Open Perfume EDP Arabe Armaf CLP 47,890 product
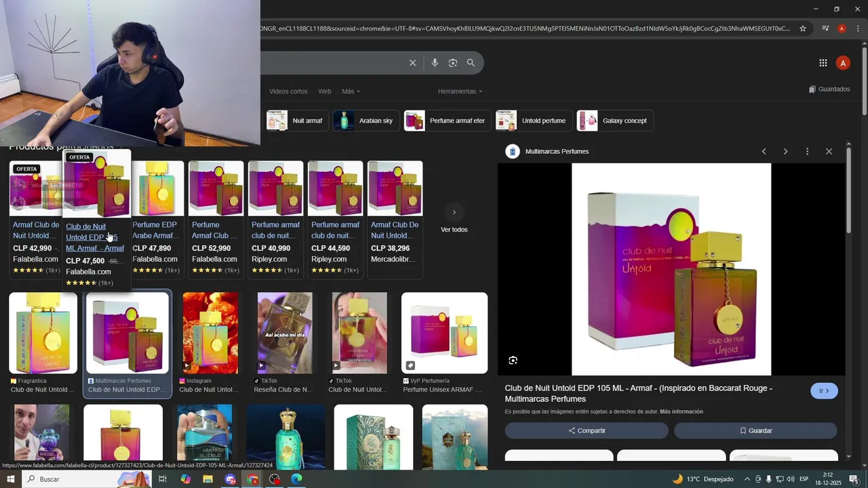Screen dimensions: 868x488 point(157,220)
